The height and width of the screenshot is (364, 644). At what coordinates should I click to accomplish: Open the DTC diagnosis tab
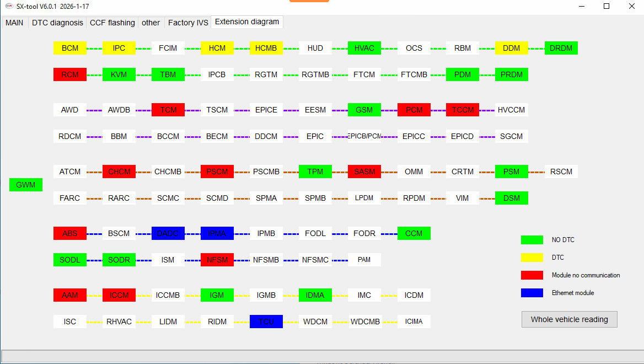[57, 23]
